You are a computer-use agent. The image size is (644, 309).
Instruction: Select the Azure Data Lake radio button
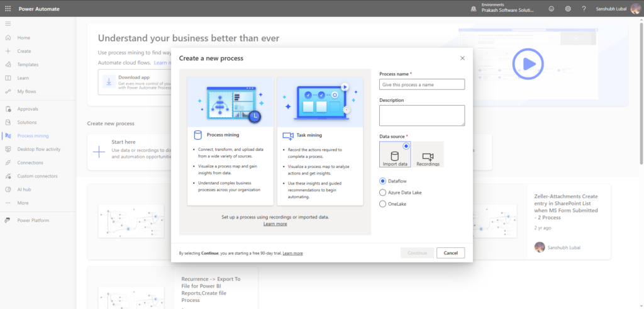(x=383, y=193)
